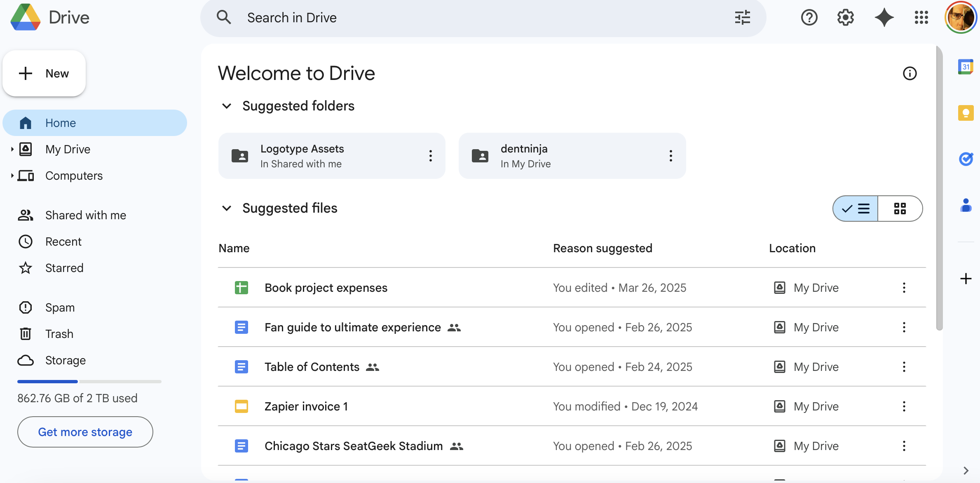Expand the My Drive tree arrow
Viewport: 980px width, 483px height.
pyautogui.click(x=12, y=149)
